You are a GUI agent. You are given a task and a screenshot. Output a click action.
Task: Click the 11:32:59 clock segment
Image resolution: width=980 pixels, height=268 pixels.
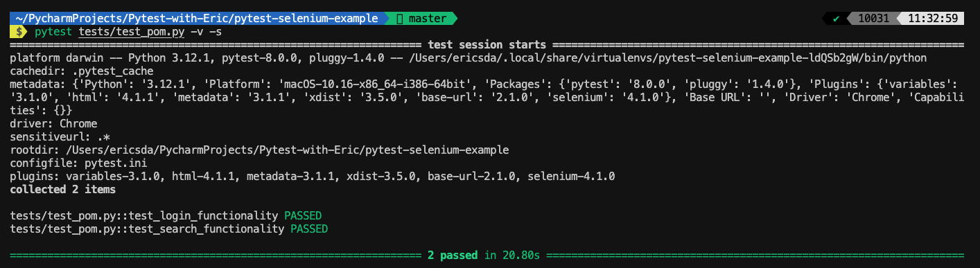click(x=931, y=19)
